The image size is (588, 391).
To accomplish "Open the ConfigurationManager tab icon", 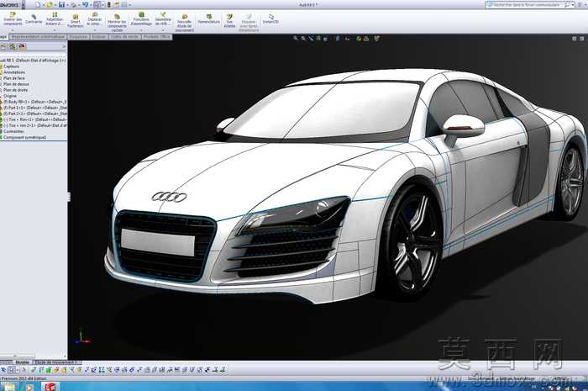I will tap(22, 47).
